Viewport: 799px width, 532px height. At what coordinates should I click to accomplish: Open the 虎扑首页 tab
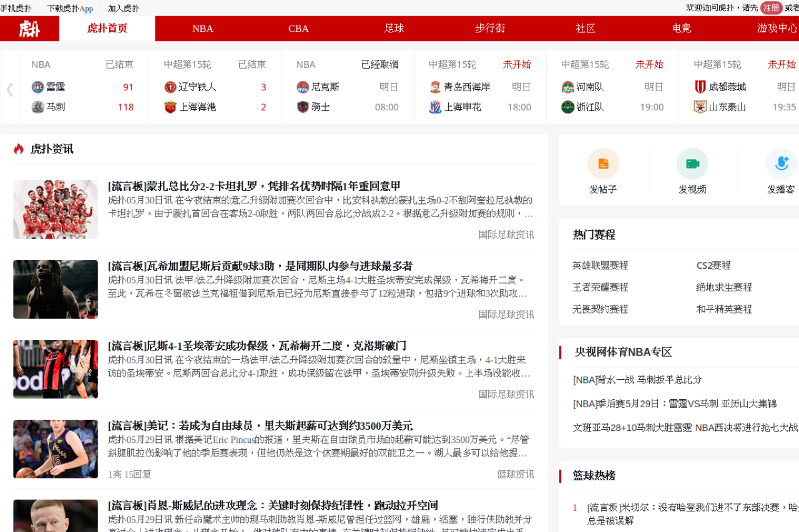107,29
